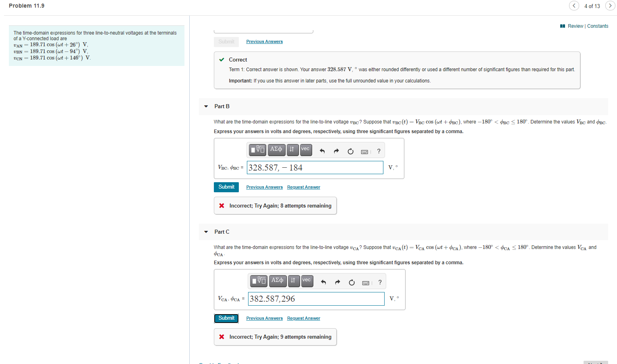617x364 pixels.
Task: Open help in Part B toolbar
Action: pyautogui.click(x=379, y=151)
